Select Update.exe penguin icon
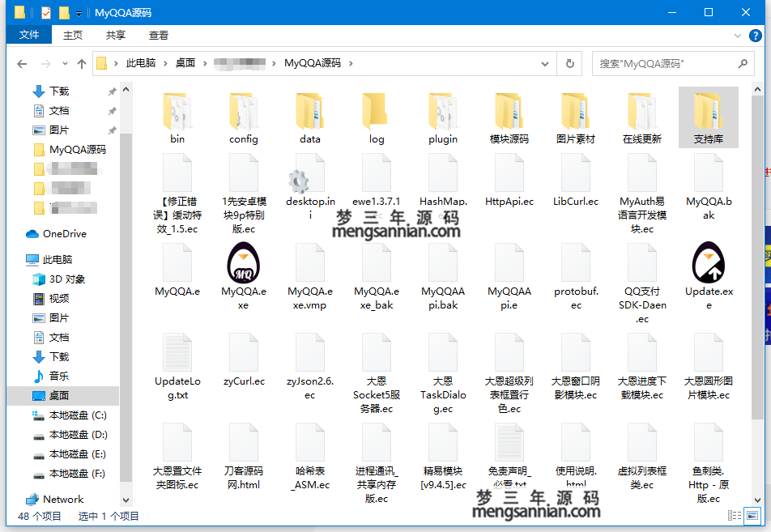Screen dimensions: 771x532 708,263
